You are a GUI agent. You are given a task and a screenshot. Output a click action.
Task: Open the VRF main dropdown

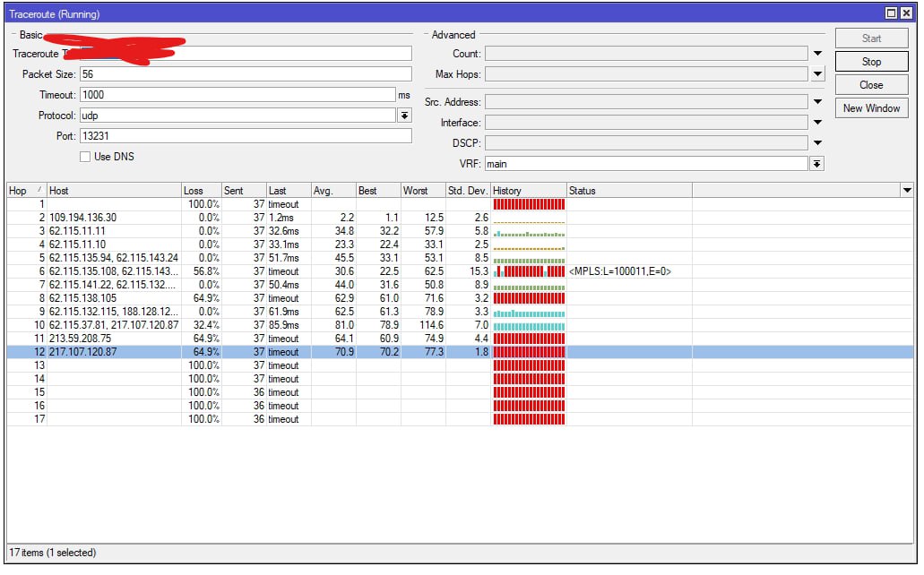[x=816, y=164]
